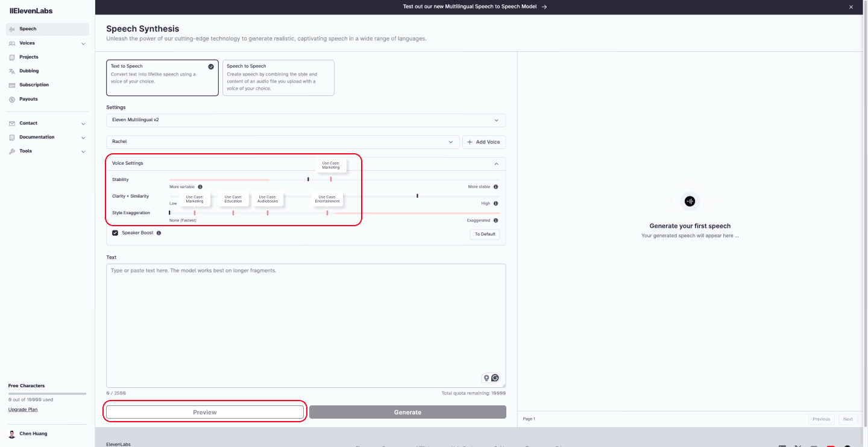Click the Style Exaggeration slider handle

pyautogui.click(x=169, y=212)
